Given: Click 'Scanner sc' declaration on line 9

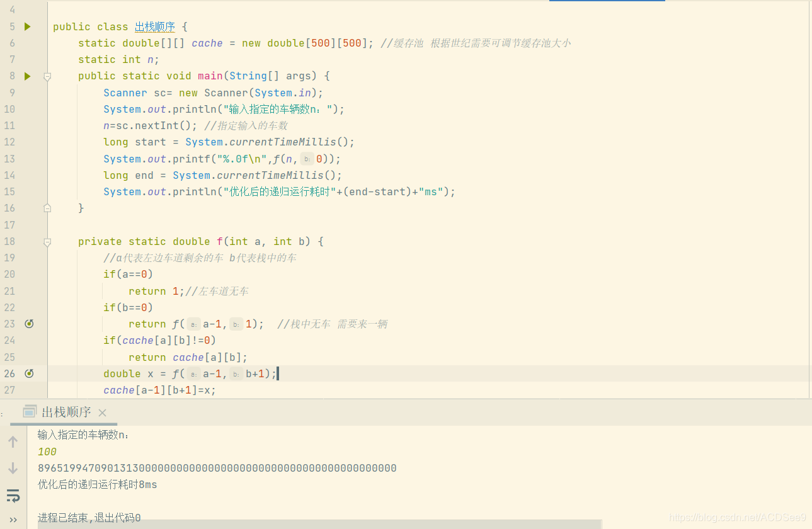Looking at the screenshot, I should [x=135, y=93].
